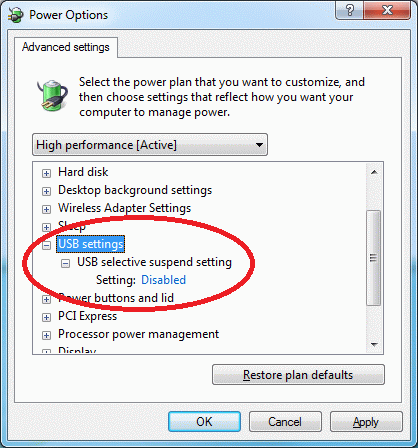
Task: Click Restore plan defaults button
Action: pos(298,375)
